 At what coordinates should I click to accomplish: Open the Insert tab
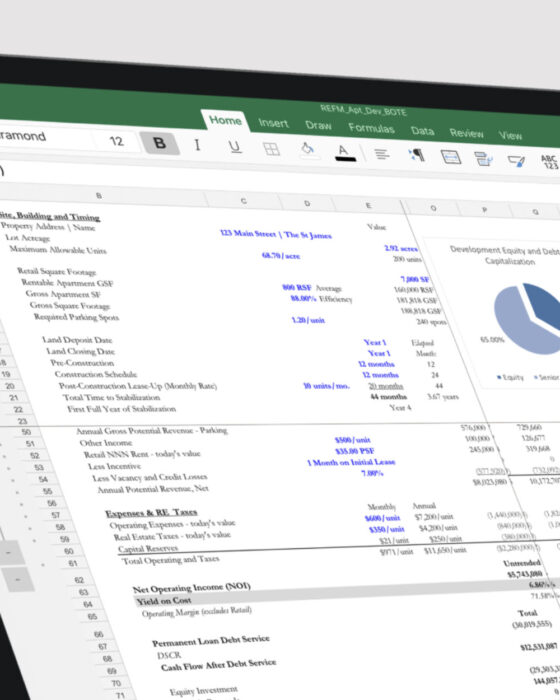273,123
